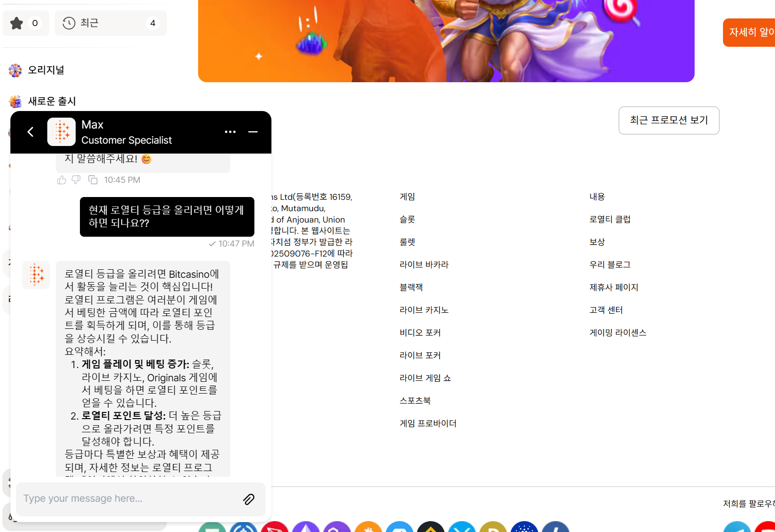775x532 pixels.
Task: Attach a file with the paperclip icon
Action: click(x=249, y=499)
